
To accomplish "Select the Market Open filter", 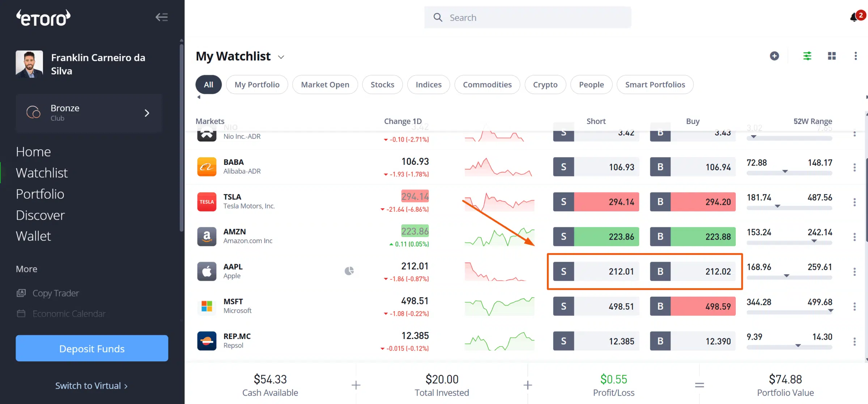I will click(325, 85).
